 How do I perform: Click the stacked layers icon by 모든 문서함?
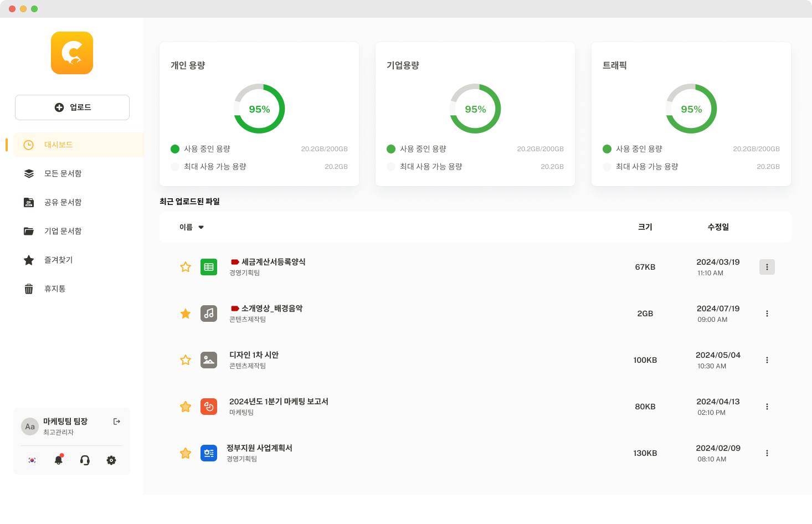29,173
